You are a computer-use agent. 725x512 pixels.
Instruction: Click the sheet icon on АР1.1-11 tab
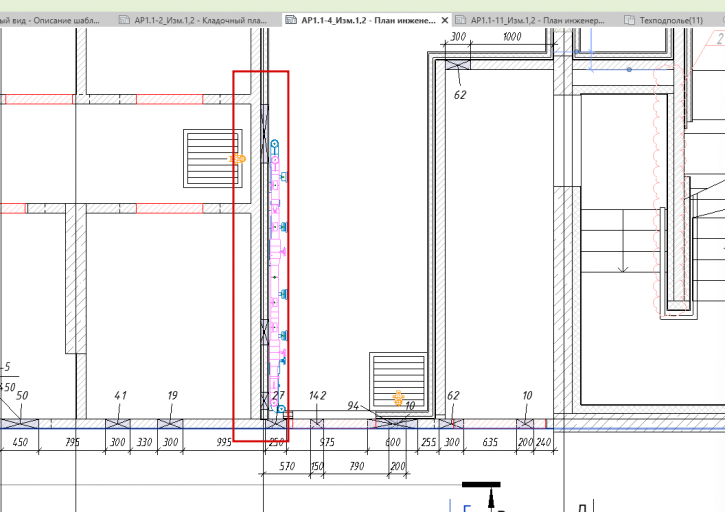[x=460, y=20]
